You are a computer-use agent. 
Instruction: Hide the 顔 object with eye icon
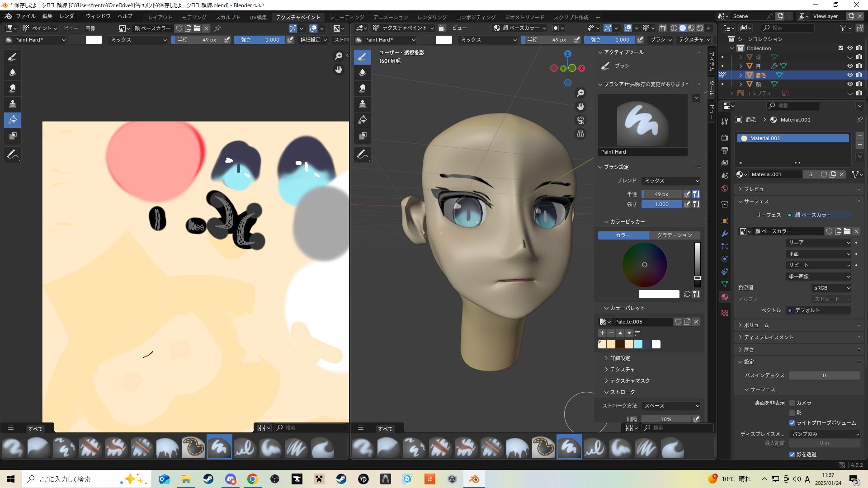tap(850, 84)
